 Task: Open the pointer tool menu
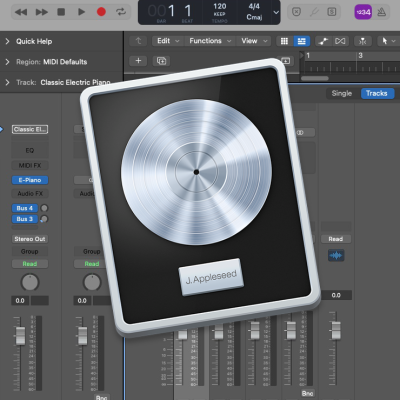point(388,41)
